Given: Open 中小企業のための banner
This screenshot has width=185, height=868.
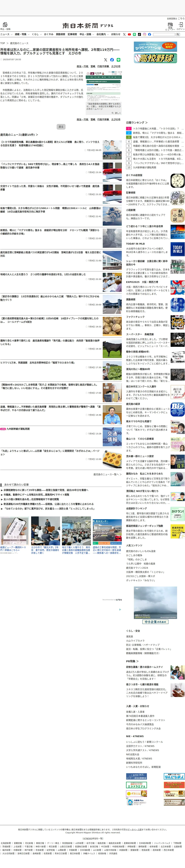Looking at the screenshot, I should [155, 622].
